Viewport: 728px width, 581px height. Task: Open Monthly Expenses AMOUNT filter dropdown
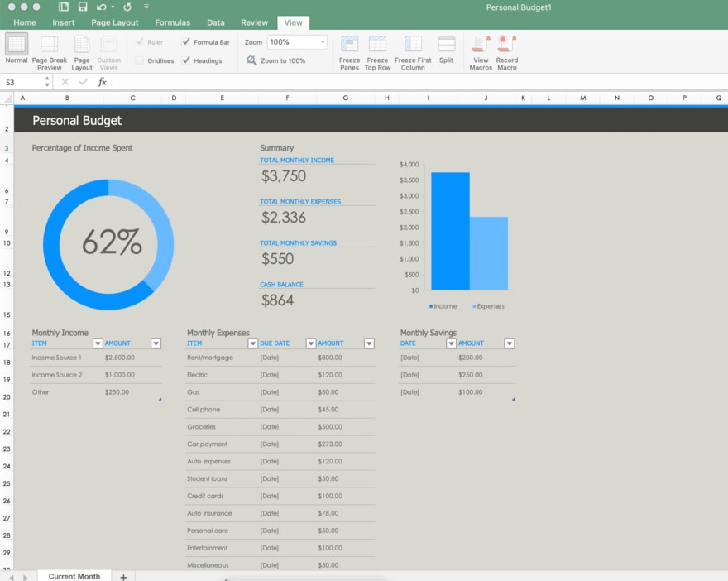click(x=369, y=343)
